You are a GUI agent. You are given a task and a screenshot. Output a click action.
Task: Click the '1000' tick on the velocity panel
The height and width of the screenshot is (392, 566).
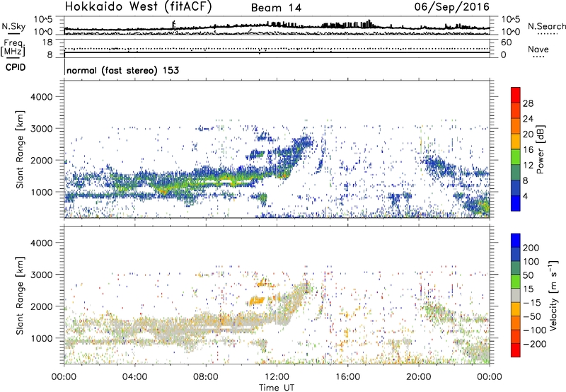click(x=41, y=338)
